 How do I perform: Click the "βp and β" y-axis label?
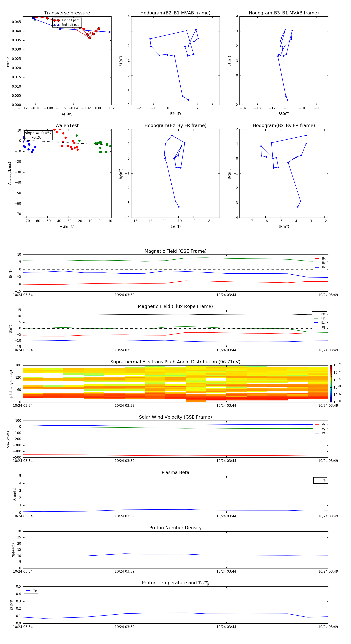[14, 494]
